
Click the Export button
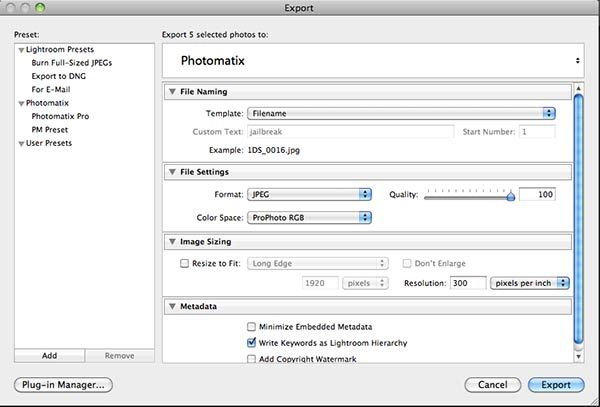tap(556, 385)
